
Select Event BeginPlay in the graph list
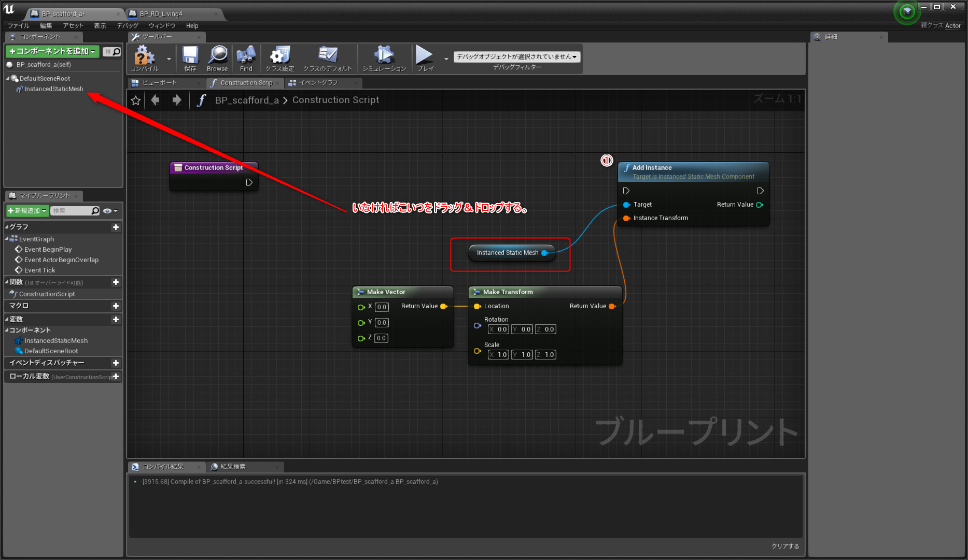[x=48, y=250]
